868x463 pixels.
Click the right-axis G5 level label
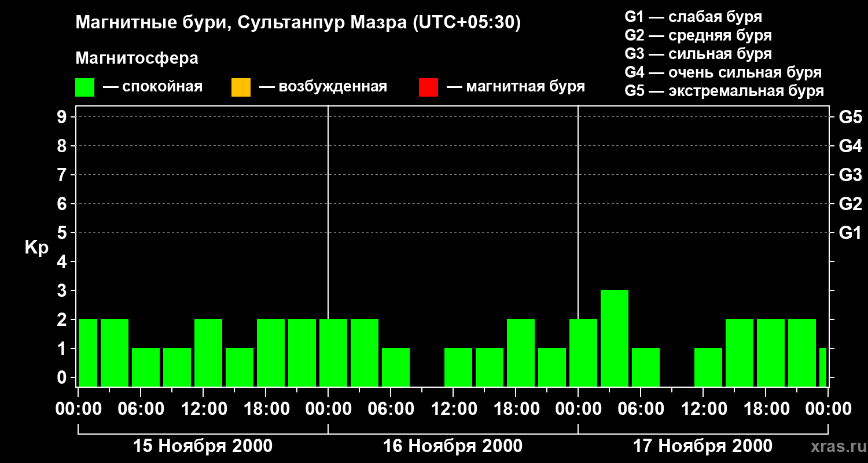[x=851, y=117]
